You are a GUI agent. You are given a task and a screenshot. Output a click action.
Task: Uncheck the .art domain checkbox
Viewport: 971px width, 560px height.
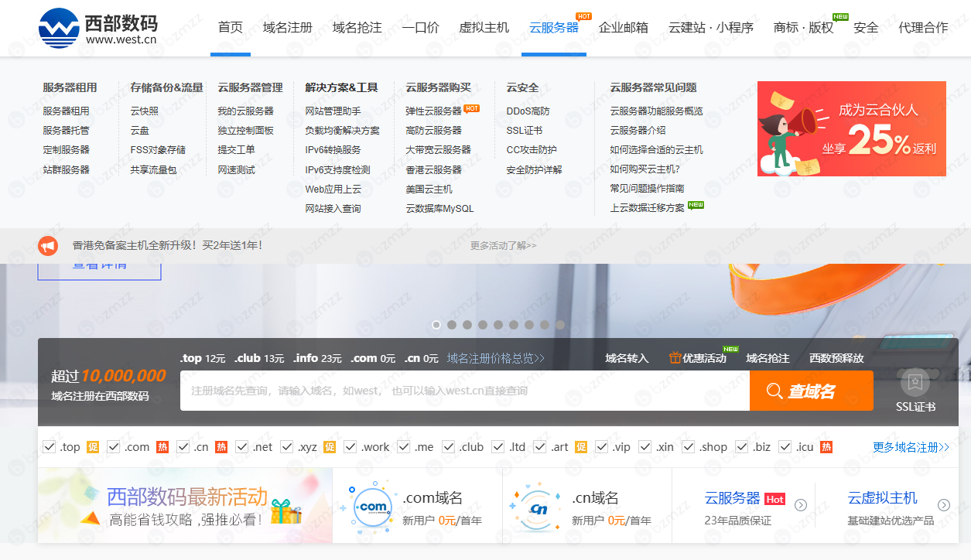[x=539, y=447]
